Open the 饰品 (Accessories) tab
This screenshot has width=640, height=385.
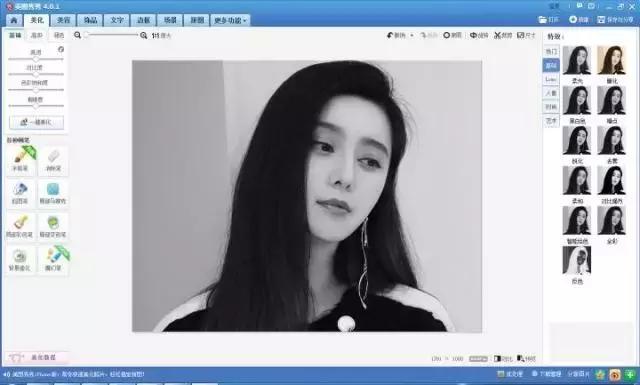click(90, 20)
